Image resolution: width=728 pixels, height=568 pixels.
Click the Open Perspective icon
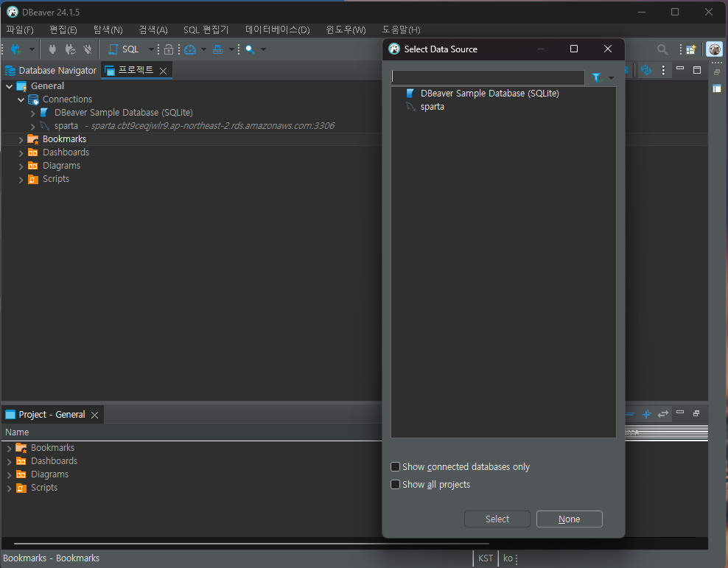pos(691,49)
